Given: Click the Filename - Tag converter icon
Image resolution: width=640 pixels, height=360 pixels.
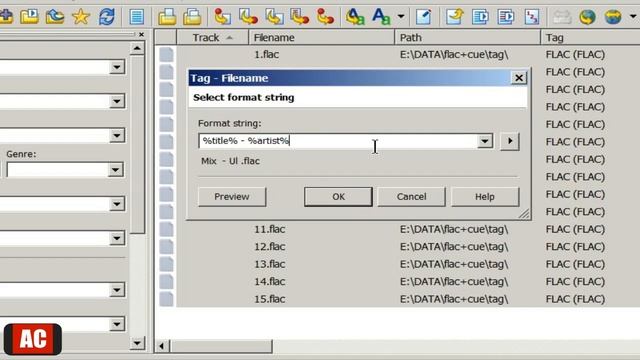Looking at the screenshot, I should (x=248, y=17).
